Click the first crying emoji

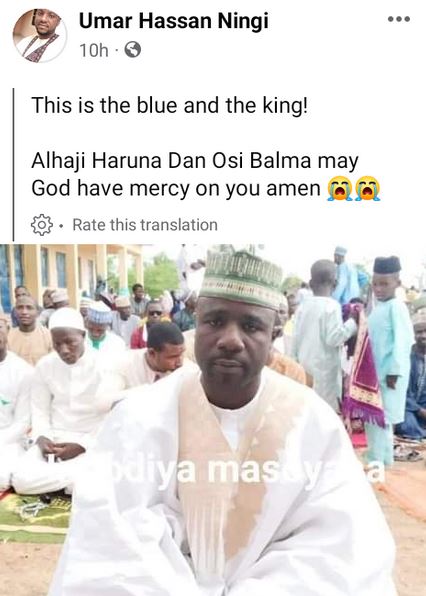(x=340, y=188)
